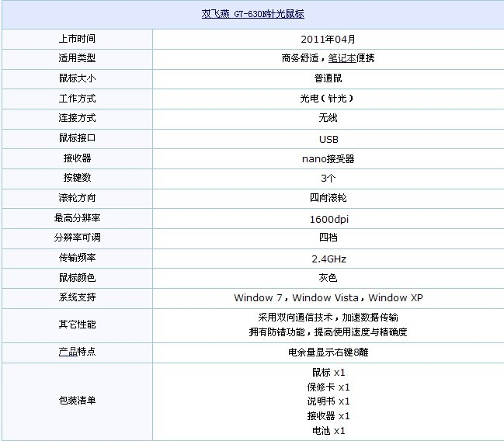Select the 电余量显示右键8雕 value
The image size is (504, 441).
(x=328, y=352)
